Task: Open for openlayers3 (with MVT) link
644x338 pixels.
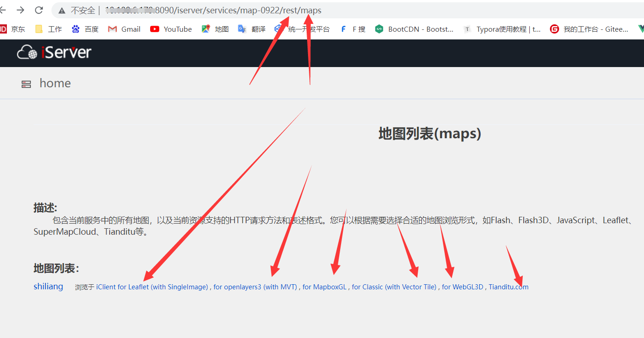Action: click(255, 287)
